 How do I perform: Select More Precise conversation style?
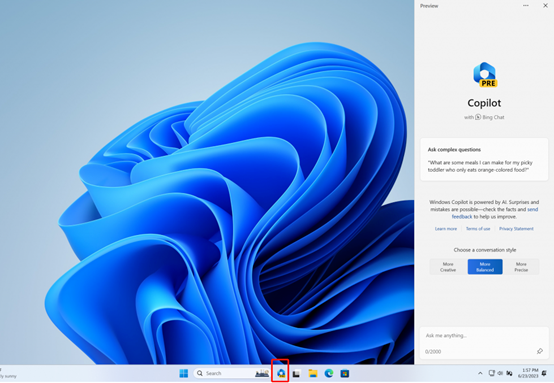tap(521, 267)
